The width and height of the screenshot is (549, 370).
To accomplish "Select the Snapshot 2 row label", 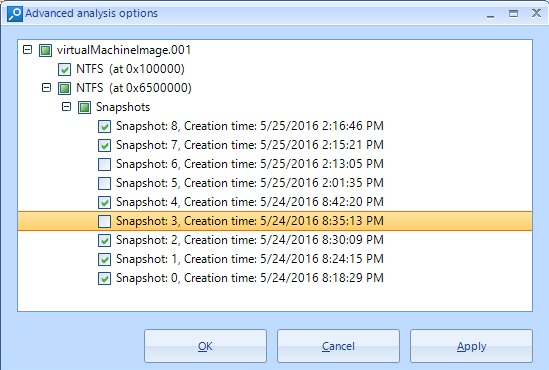I will point(250,240).
